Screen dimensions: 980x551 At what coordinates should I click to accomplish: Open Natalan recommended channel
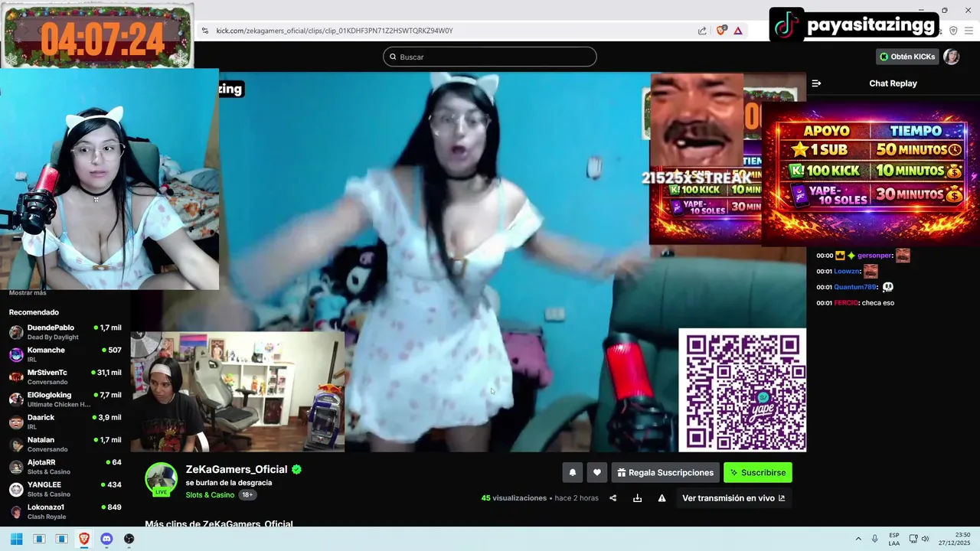coord(65,444)
